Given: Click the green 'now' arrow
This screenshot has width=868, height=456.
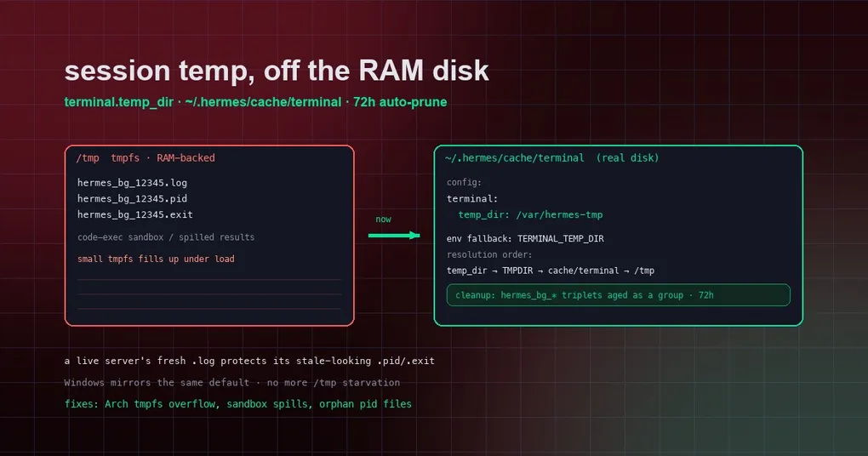Looking at the screenshot, I should click(394, 235).
